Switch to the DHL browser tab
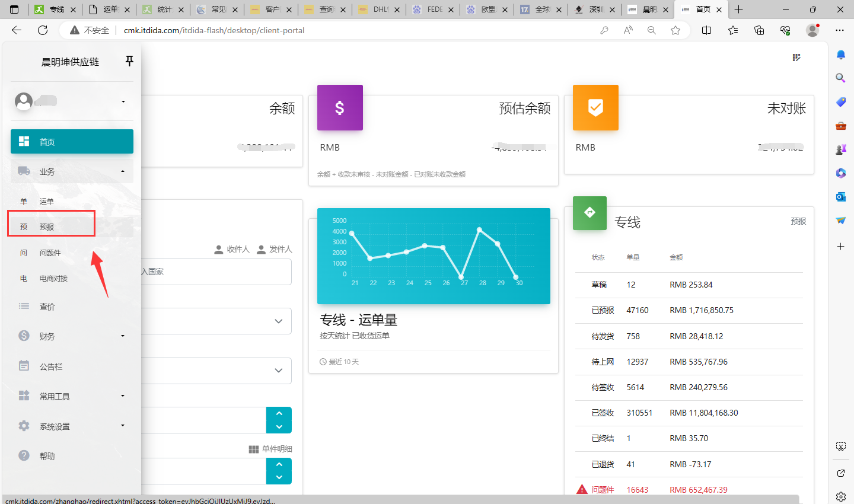Viewport: 854px width, 504px height. pyautogui.click(x=378, y=9)
